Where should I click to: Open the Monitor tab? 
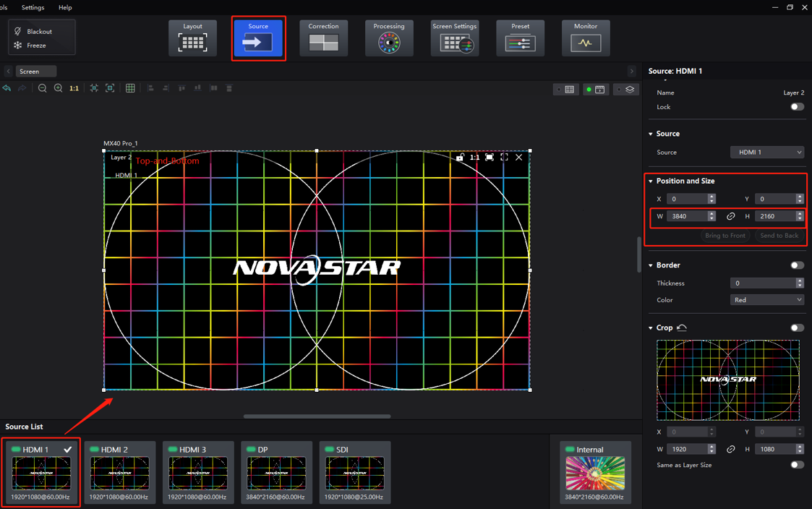[x=586, y=38]
